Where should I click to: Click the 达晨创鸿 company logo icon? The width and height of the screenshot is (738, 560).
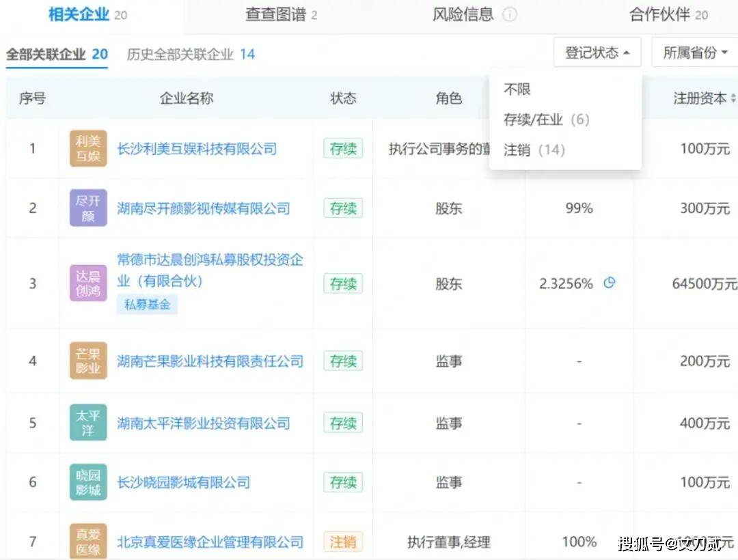[x=88, y=283]
